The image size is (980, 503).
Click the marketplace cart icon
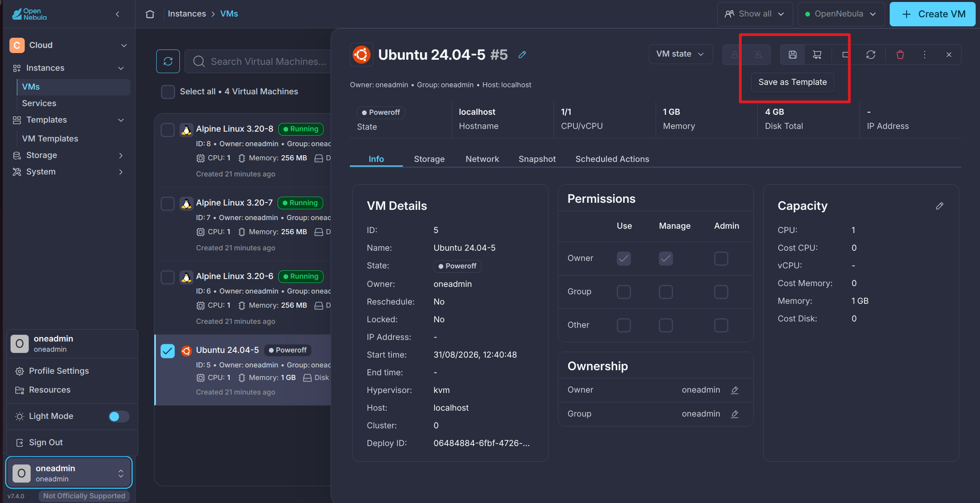tap(817, 55)
